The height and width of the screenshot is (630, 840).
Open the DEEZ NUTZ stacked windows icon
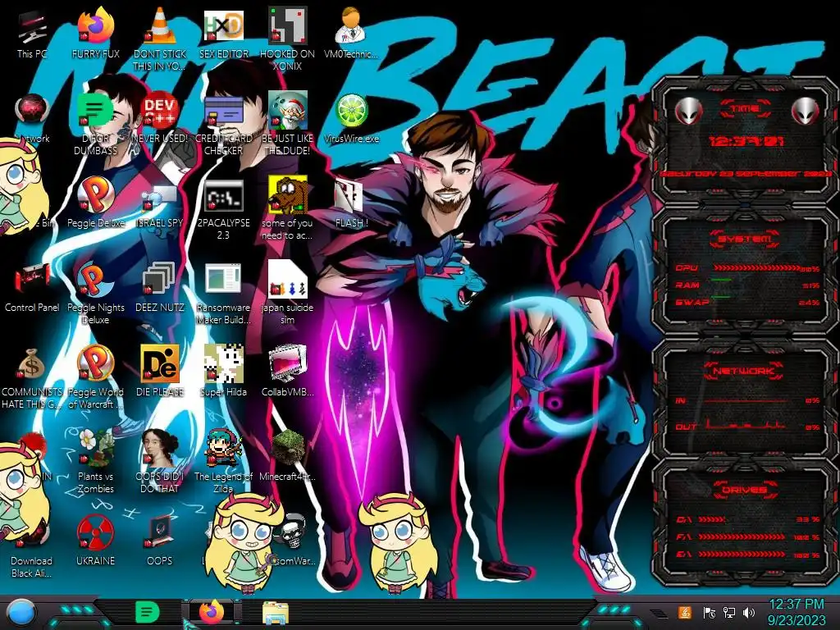point(160,280)
